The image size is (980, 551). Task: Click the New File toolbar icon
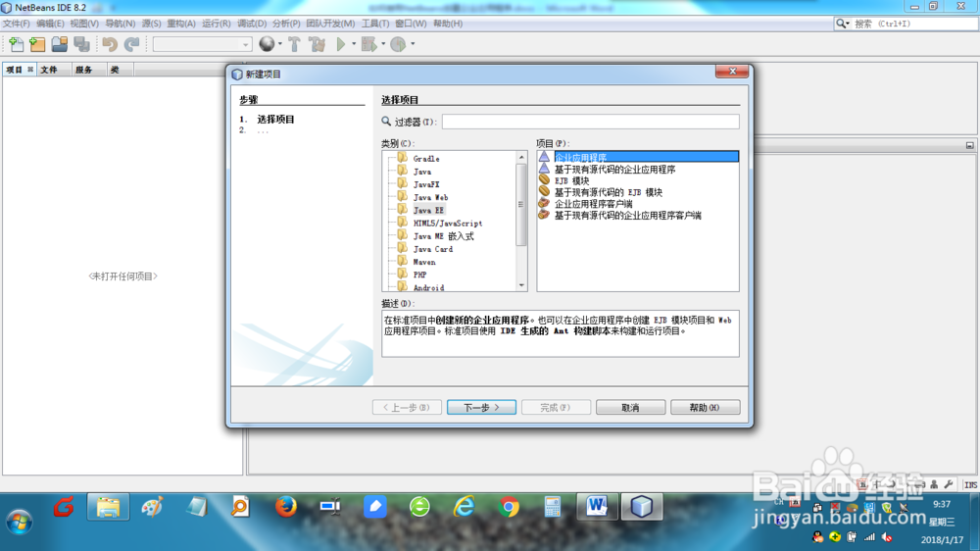(x=17, y=44)
